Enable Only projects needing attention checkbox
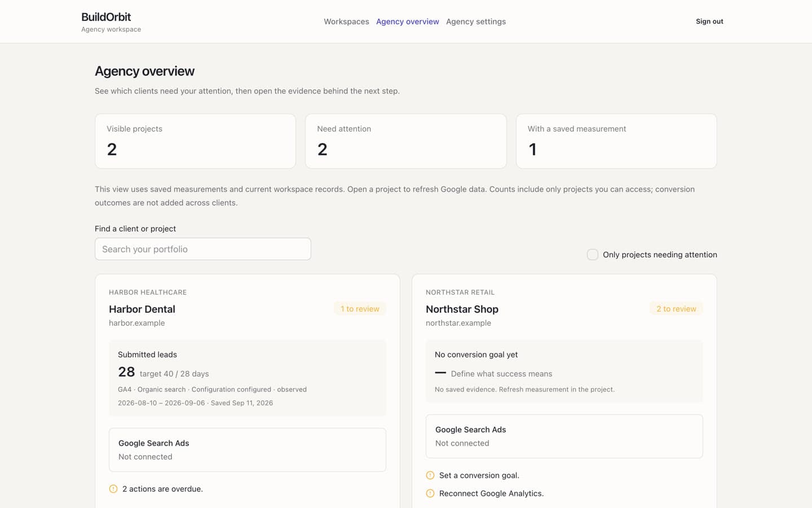The height and width of the screenshot is (508, 812). point(593,255)
